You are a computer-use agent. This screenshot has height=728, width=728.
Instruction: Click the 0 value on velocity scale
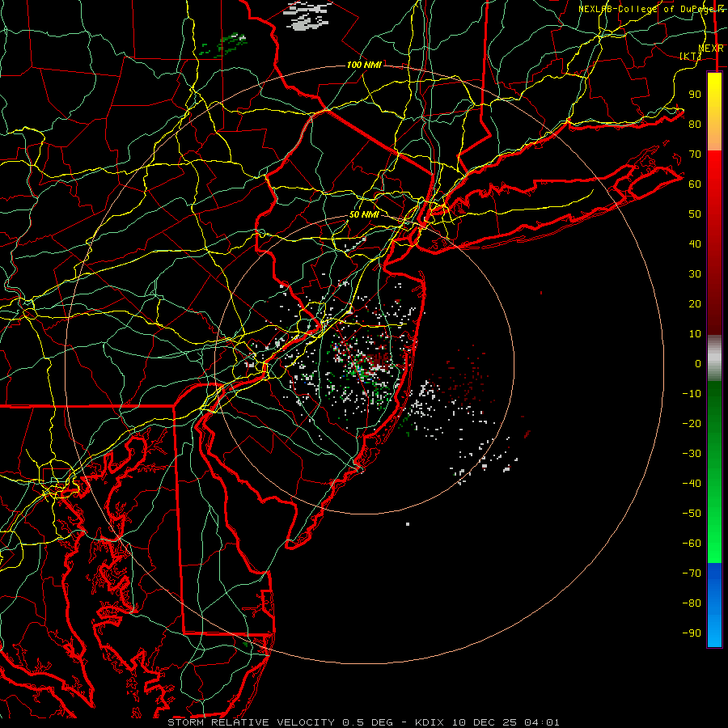pos(698,363)
